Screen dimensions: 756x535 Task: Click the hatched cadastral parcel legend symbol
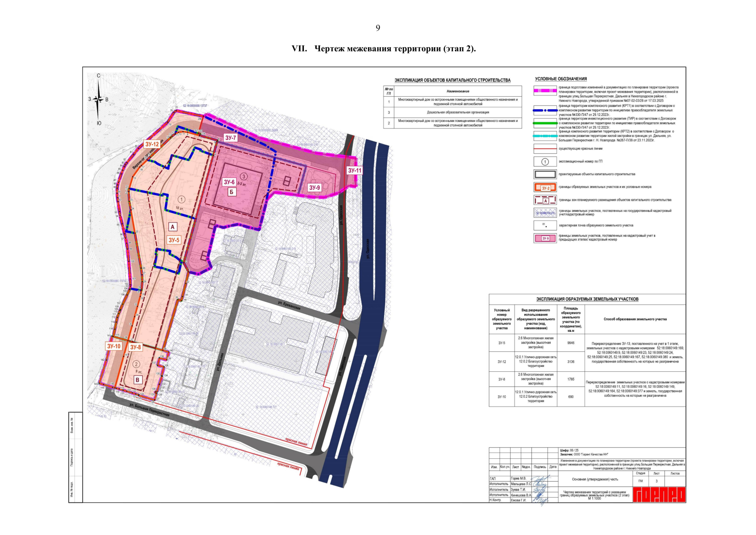(545, 213)
